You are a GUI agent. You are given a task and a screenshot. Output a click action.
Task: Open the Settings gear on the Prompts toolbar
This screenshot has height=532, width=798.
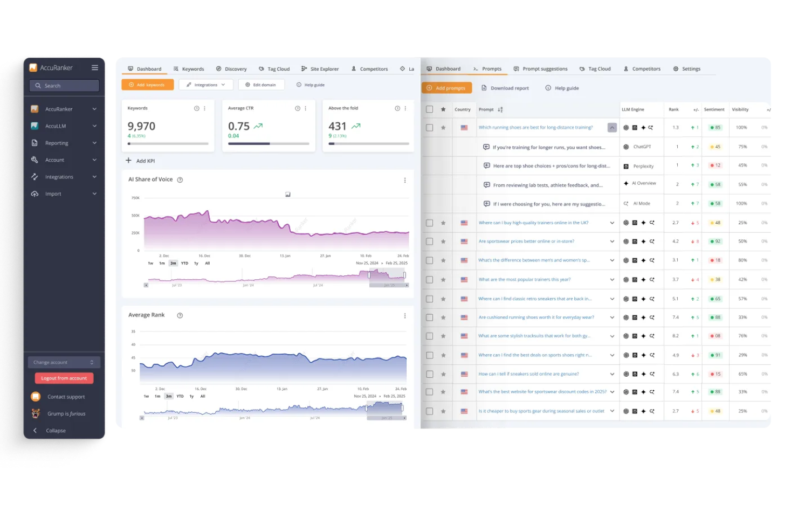click(x=676, y=68)
